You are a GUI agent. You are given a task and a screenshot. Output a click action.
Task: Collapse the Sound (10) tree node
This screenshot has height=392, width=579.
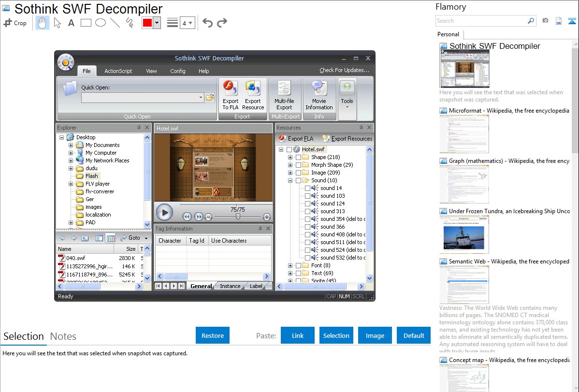click(x=290, y=181)
